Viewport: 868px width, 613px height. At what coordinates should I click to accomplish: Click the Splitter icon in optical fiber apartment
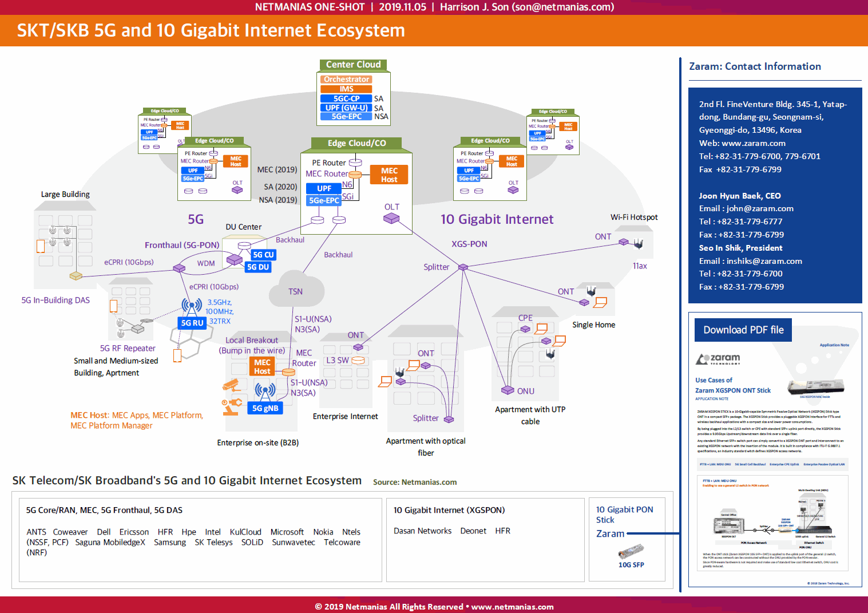[449, 420]
